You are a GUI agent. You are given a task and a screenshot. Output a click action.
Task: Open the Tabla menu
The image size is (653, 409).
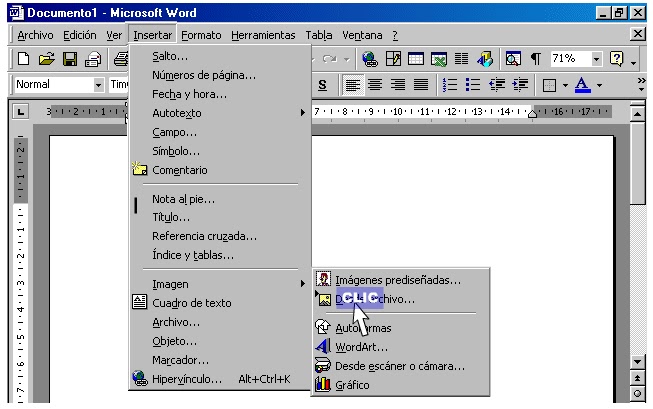(x=319, y=35)
